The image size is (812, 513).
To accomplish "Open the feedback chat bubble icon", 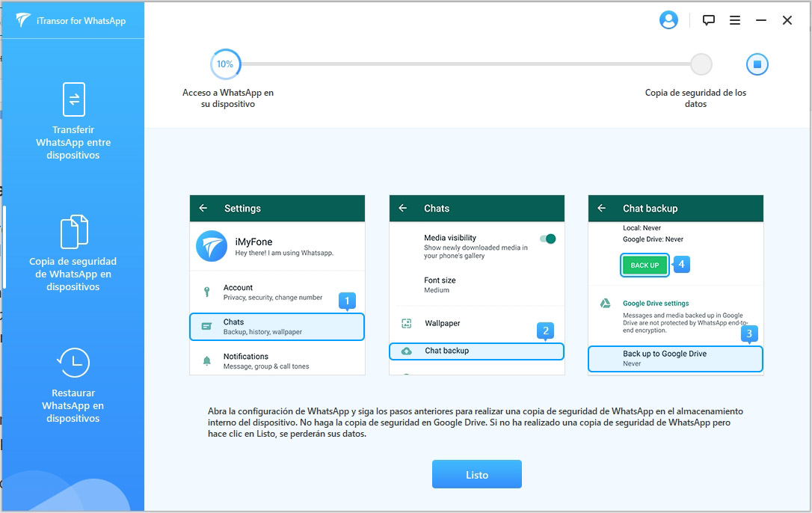I will 708,20.
